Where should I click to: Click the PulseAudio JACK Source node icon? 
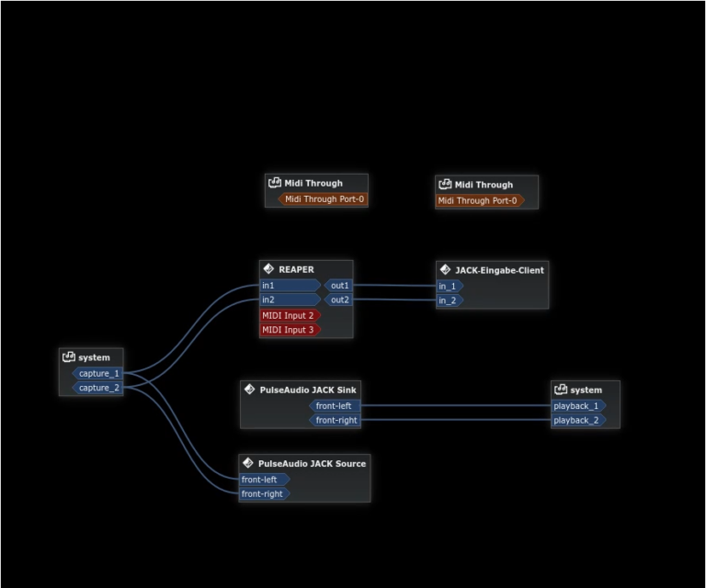point(247,463)
